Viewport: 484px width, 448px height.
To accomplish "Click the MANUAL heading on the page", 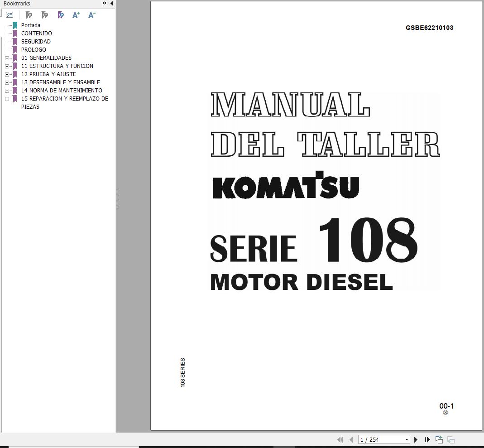I will [291, 105].
